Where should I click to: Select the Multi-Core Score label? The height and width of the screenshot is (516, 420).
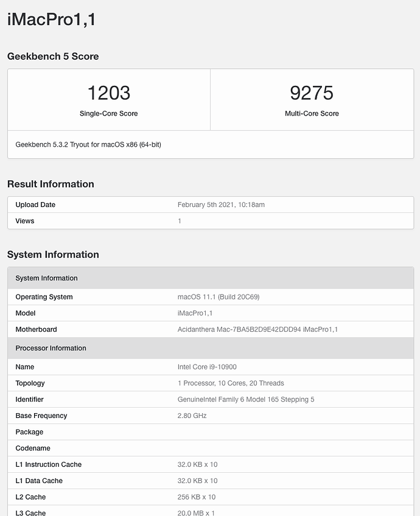312,114
